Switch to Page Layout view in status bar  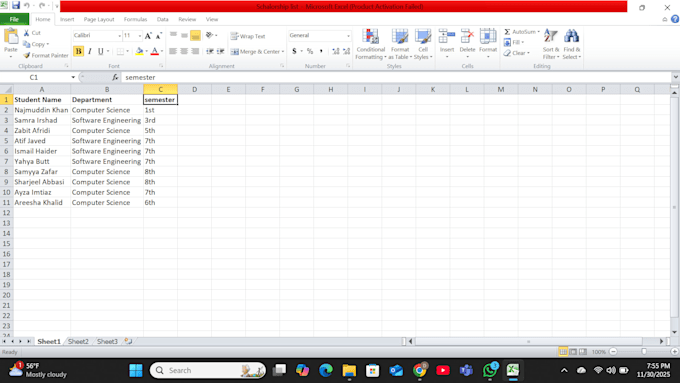pos(573,352)
